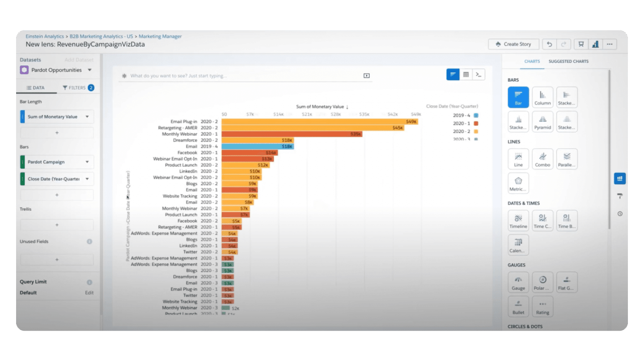Choose the Time Bar chart
The width and height of the screenshot is (644, 362).
pyautogui.click(x=567, y=221)
